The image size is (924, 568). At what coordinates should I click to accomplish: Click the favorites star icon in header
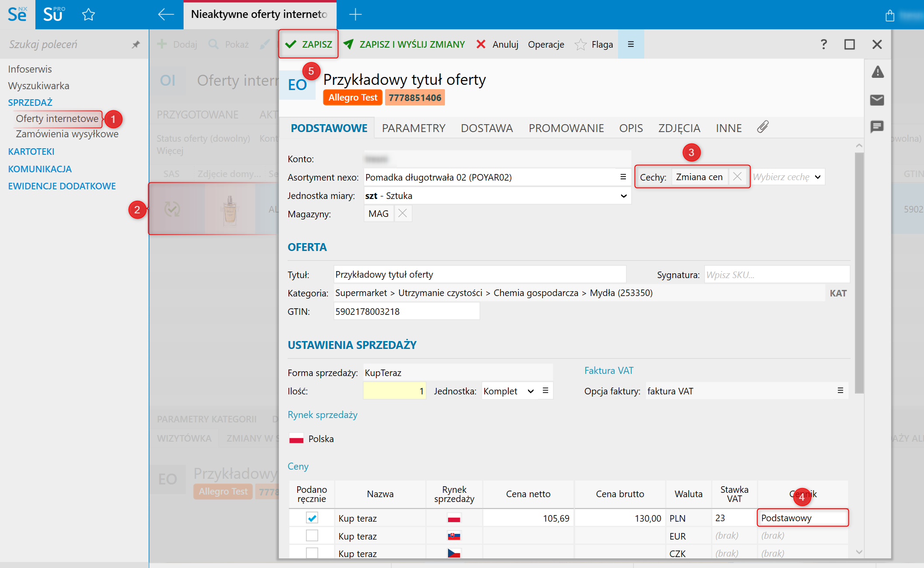[x=88, y=15]
